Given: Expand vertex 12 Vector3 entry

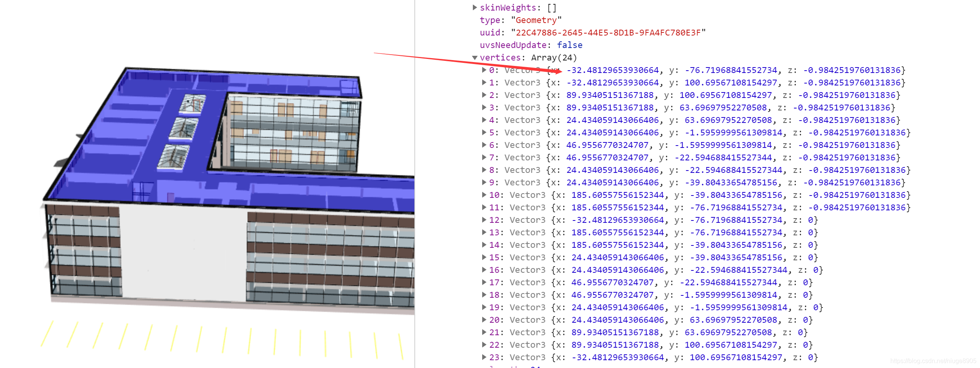Looking at the screenshot, I should click(x=484, y=220).
